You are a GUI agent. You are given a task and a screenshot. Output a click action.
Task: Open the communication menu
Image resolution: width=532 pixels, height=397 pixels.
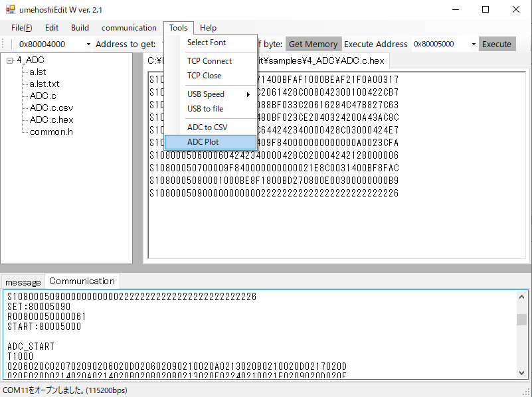coord(129,28)
